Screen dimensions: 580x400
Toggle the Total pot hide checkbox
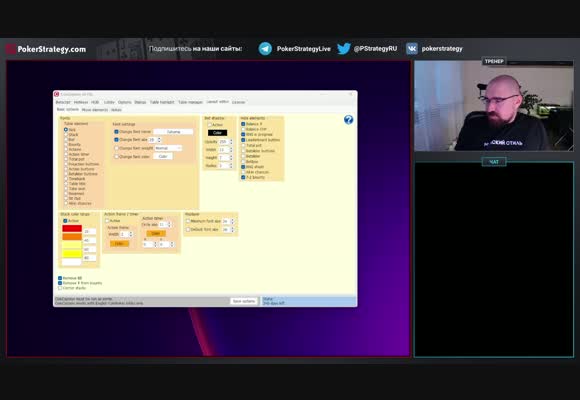243,145
